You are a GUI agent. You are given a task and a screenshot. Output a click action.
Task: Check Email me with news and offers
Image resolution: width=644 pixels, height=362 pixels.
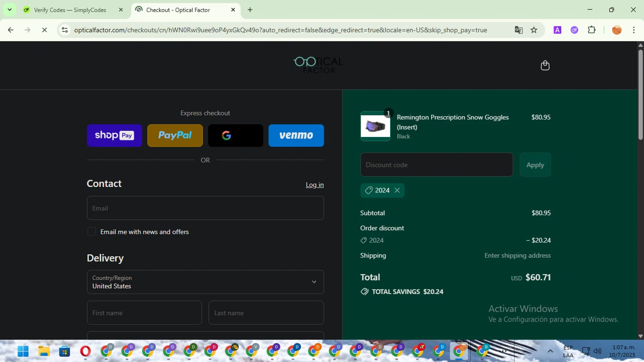[91, 231]
